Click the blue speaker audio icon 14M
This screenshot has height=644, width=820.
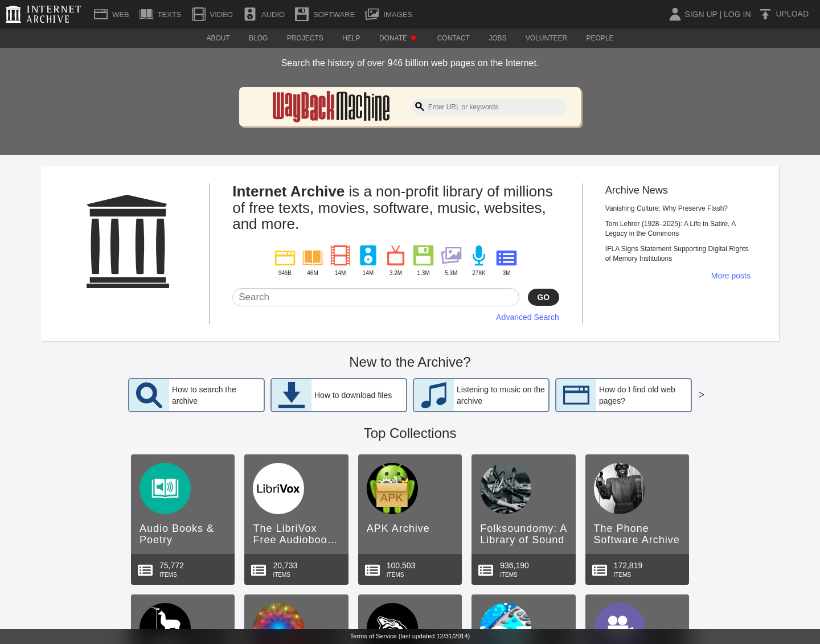(368, 255)
